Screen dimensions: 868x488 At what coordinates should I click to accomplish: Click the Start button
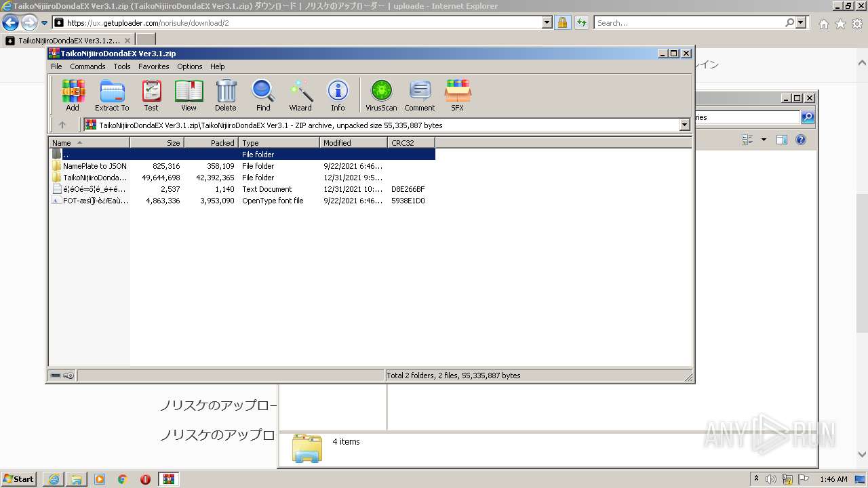point(19,479)
